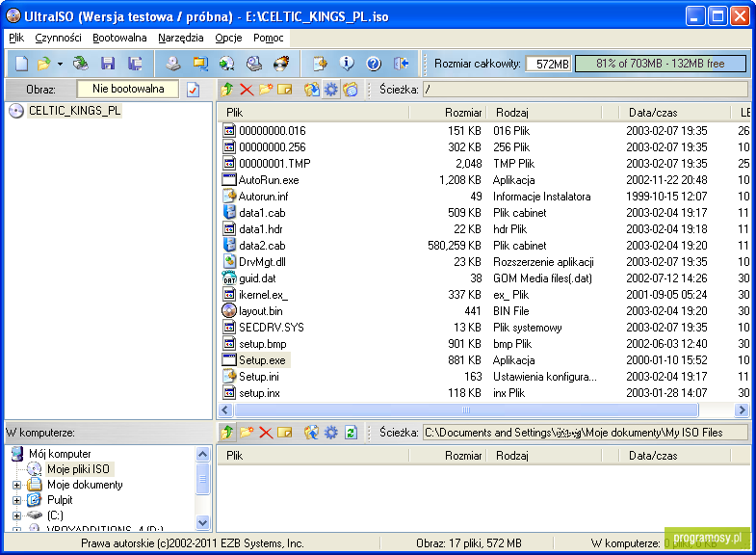Screen dimensions: 756x555
Task: Click the blue Info (i) toolbar icon
Action: pyautogui.click(x=347, y=64)
